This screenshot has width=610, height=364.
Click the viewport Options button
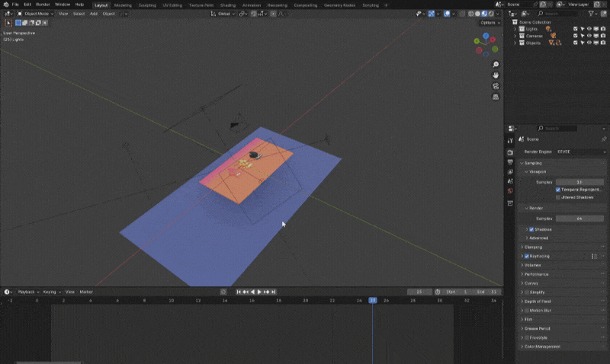(488, 23)
